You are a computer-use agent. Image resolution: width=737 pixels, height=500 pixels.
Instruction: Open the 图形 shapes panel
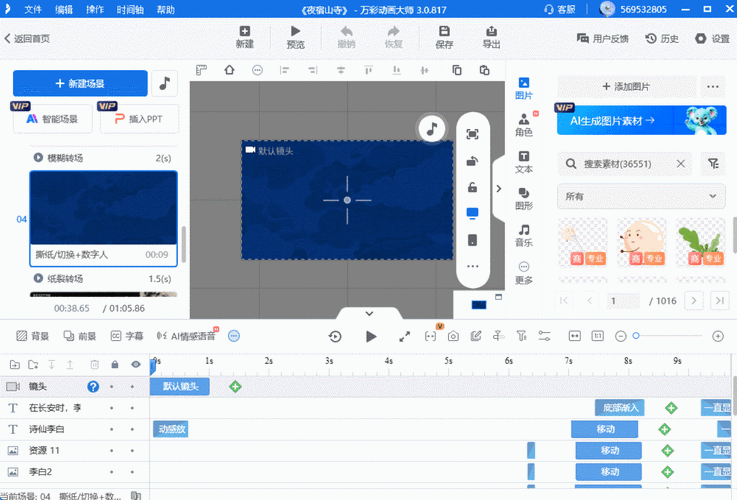point(523,198)
